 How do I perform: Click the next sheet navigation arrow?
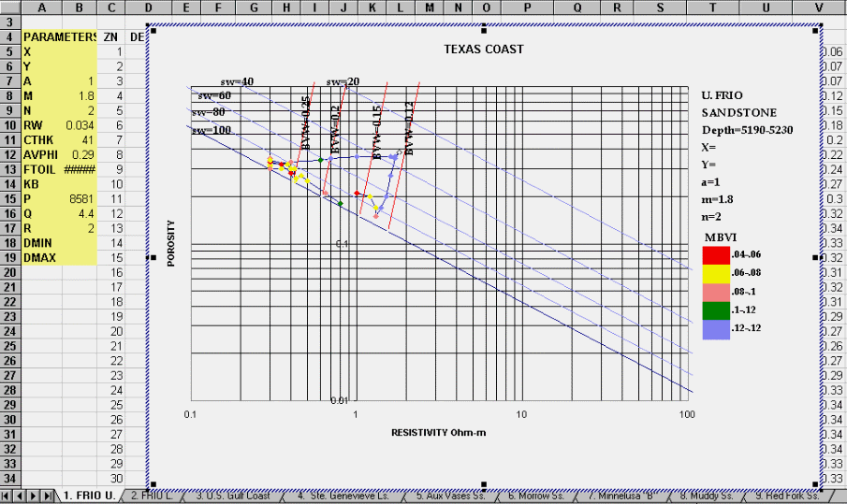coord(35,496)
